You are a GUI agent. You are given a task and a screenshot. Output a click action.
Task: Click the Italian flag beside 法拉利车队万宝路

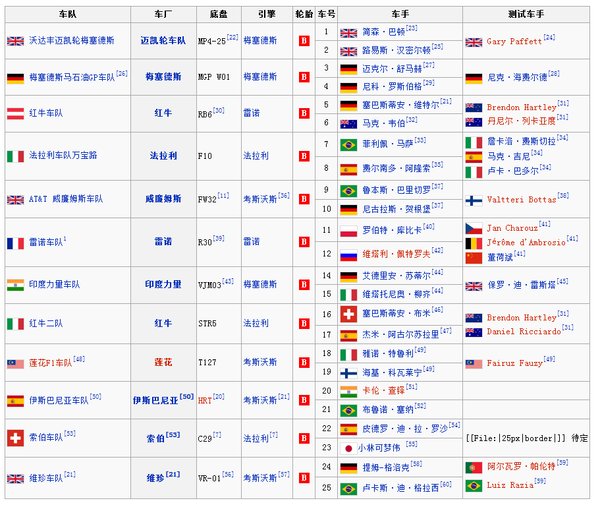coord(15,156)
